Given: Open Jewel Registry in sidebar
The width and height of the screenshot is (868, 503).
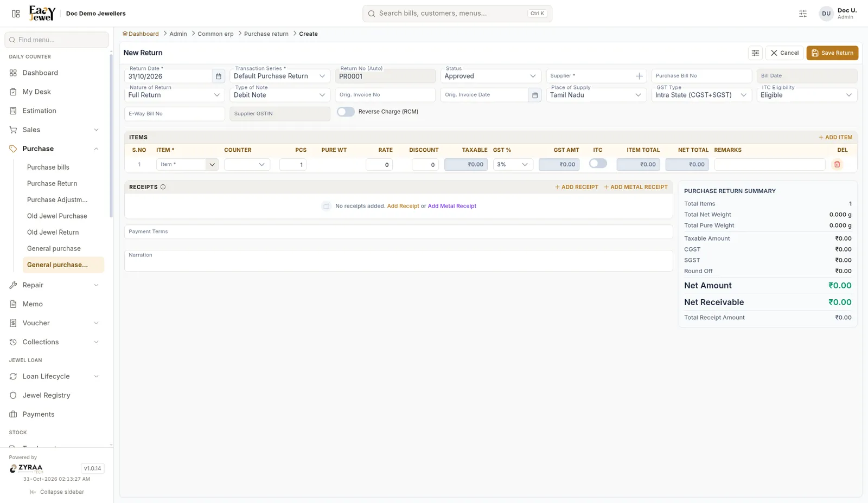Looking at the screenshot, I should click(56, 395).
